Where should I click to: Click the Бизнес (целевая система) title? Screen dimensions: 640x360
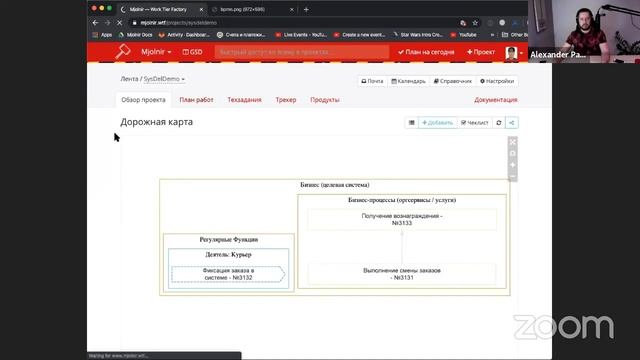click(335, 185)
